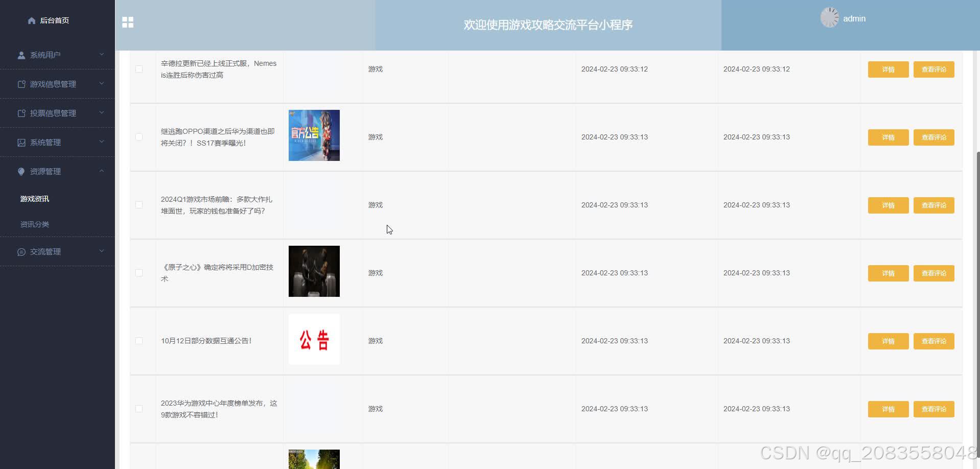Open the 系统管理 menu item
Image resolution: width=980 pixels, height=469 pixels.
pyautogui.click(x=57, y=142)
